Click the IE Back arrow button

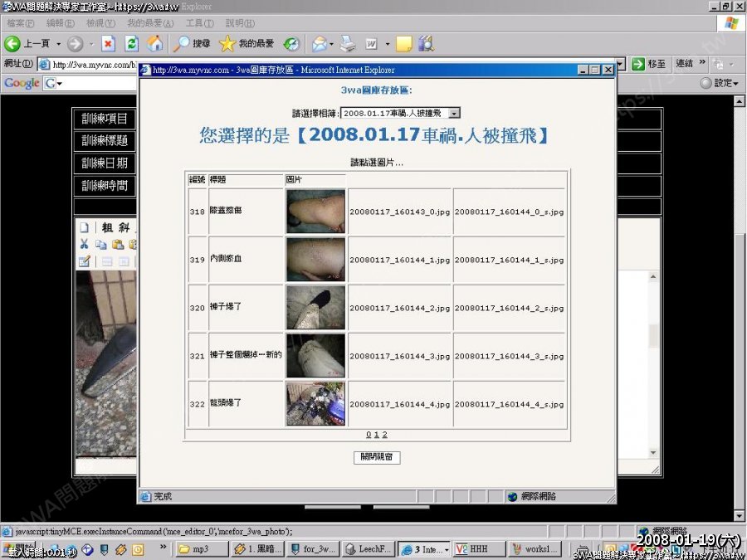tap(13, 43)
